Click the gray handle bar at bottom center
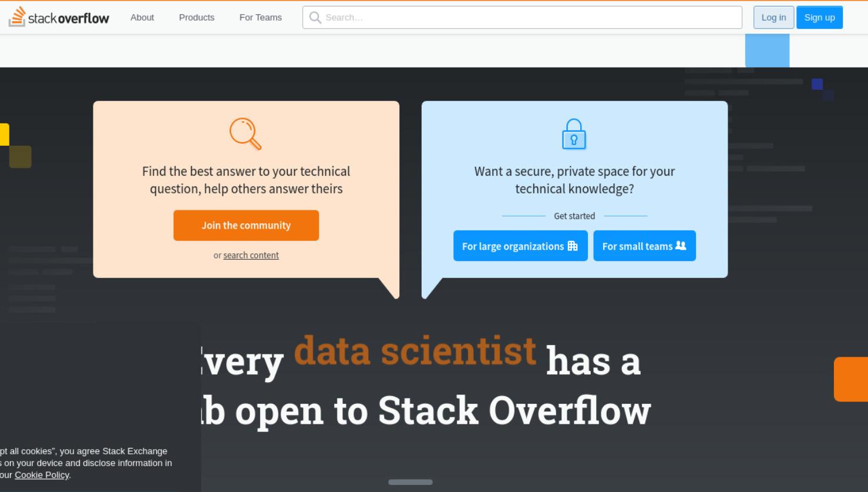The image size is (868, 492). pos(411,482)
